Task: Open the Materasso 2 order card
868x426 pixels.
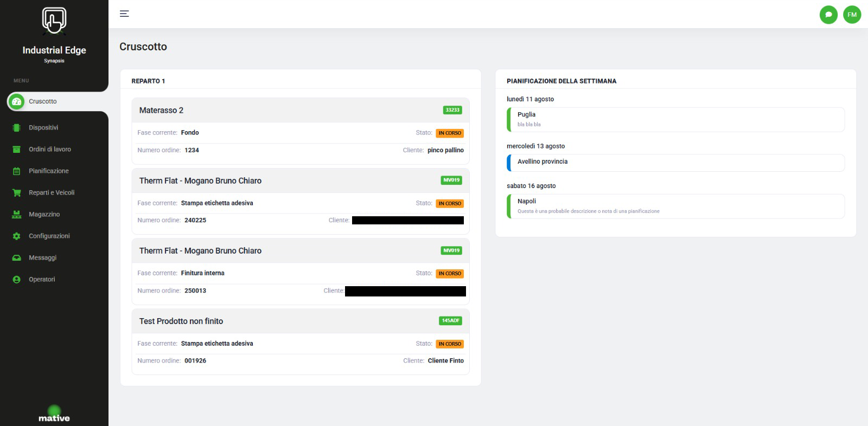Action: pos(301,131)
